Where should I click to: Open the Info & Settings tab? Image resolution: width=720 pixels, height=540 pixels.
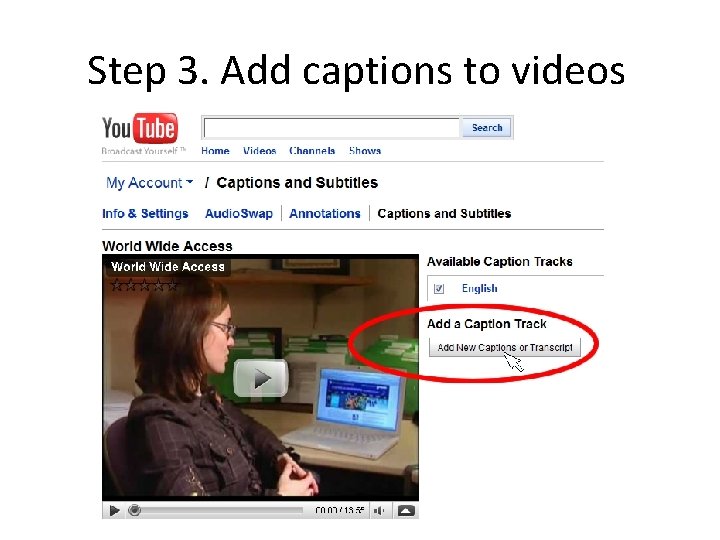click(x=145, y=214)
